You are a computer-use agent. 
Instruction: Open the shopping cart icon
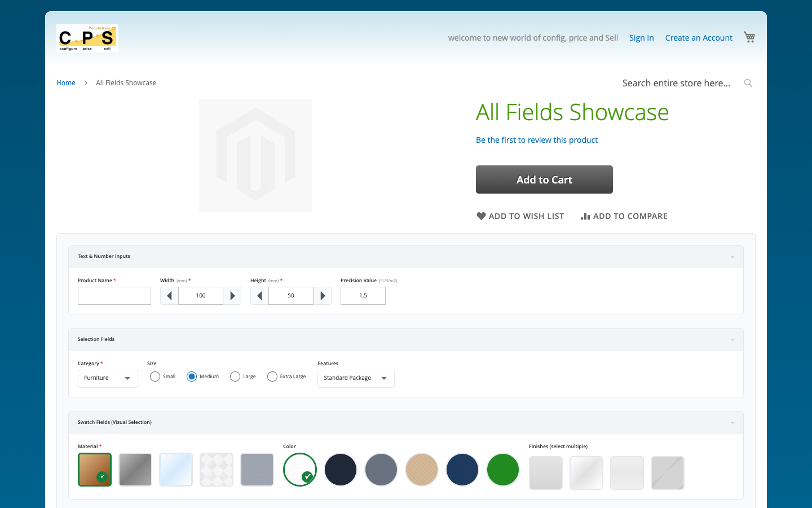pyautogui.click(x=749, y=36)
